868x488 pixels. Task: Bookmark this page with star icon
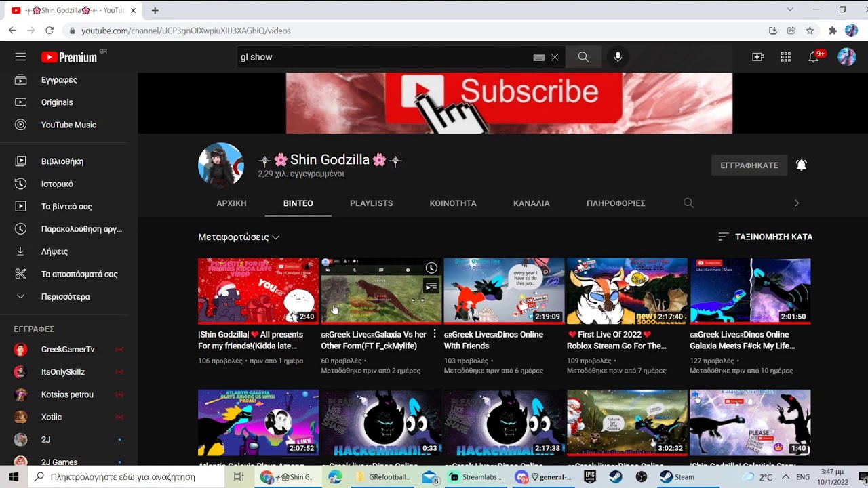810,30
